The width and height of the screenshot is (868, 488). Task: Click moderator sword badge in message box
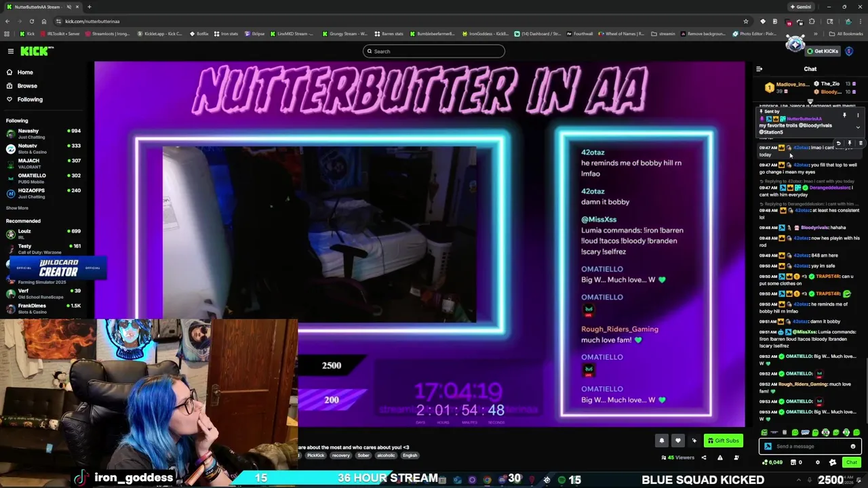click(x=768, y=446)
